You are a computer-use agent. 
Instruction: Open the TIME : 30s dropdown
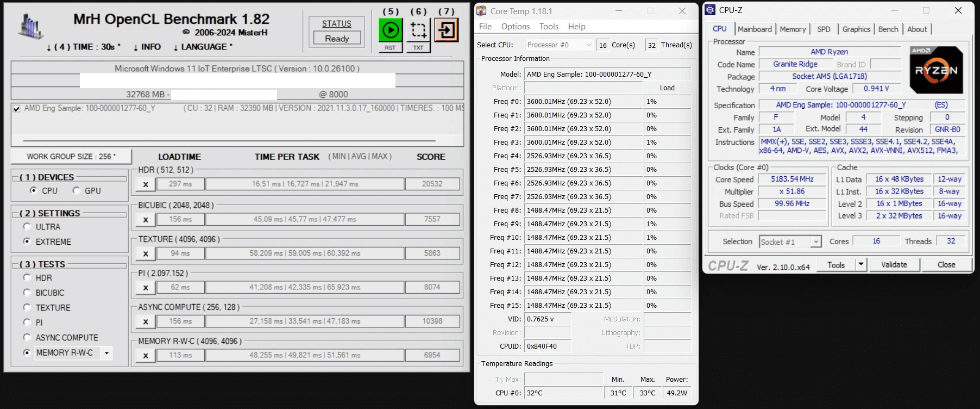83,47
